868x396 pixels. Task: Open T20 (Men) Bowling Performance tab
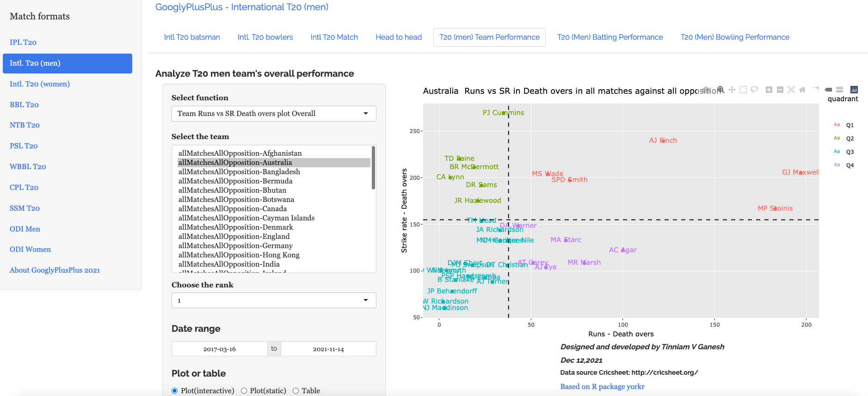pos(734,37)
